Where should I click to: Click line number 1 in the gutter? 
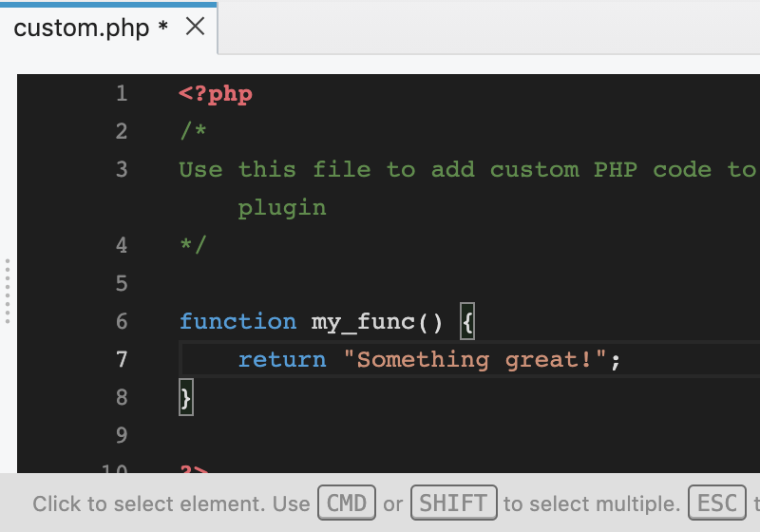coord(122,93)
